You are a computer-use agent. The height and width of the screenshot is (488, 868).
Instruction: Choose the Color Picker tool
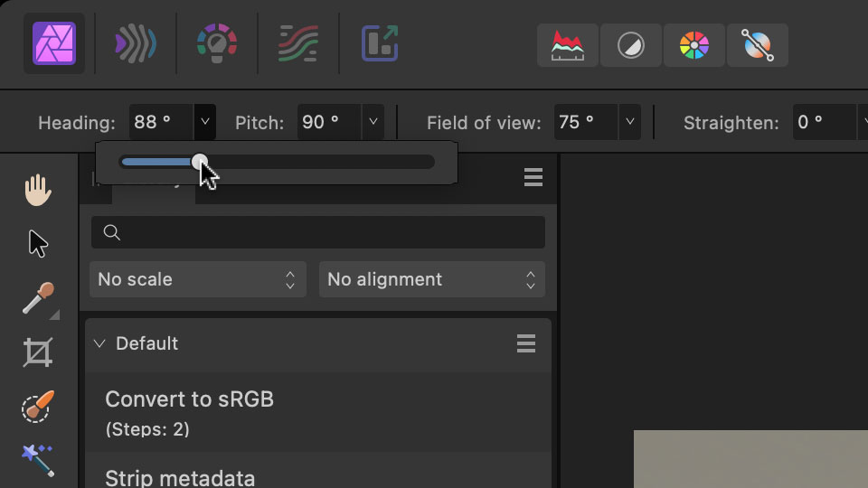point(38,298)
